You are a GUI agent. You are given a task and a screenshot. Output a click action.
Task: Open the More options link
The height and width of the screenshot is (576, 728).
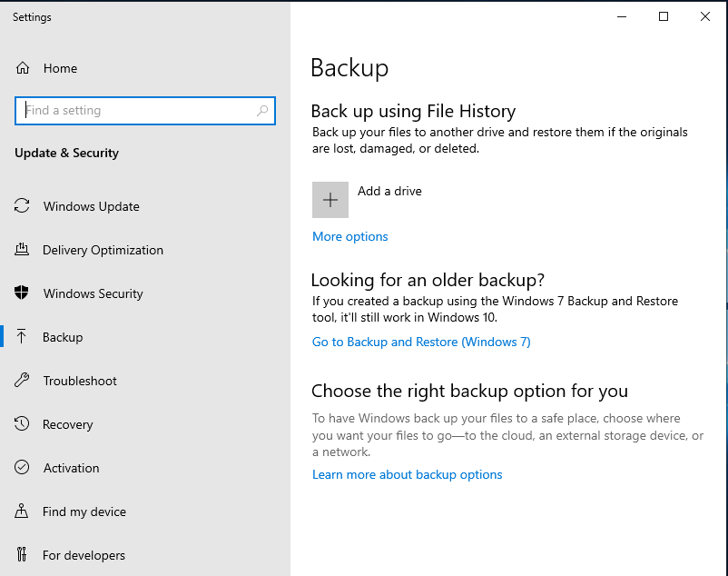tap(349, 236)
